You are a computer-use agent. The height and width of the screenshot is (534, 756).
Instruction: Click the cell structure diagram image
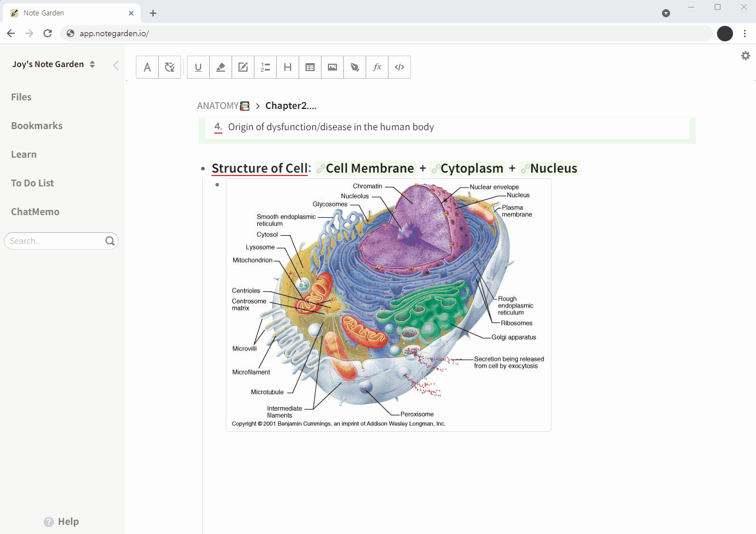[388, 305]
